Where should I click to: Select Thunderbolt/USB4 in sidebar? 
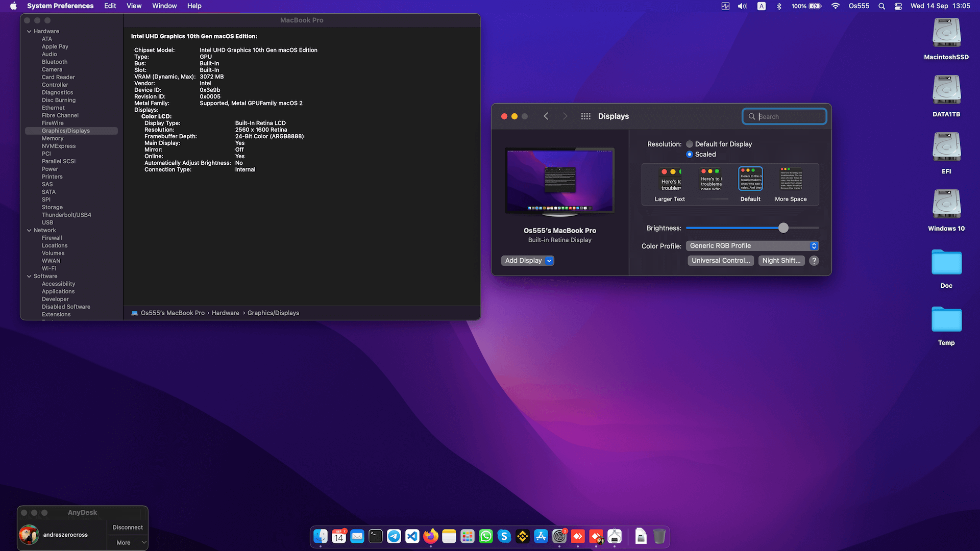click(66, 215)
